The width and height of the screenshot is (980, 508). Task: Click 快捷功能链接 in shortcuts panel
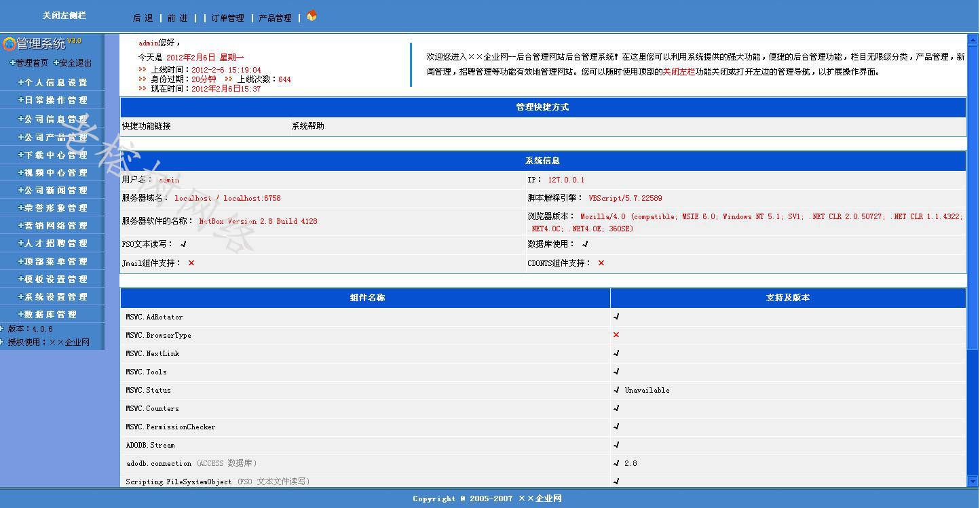(147, 126)
